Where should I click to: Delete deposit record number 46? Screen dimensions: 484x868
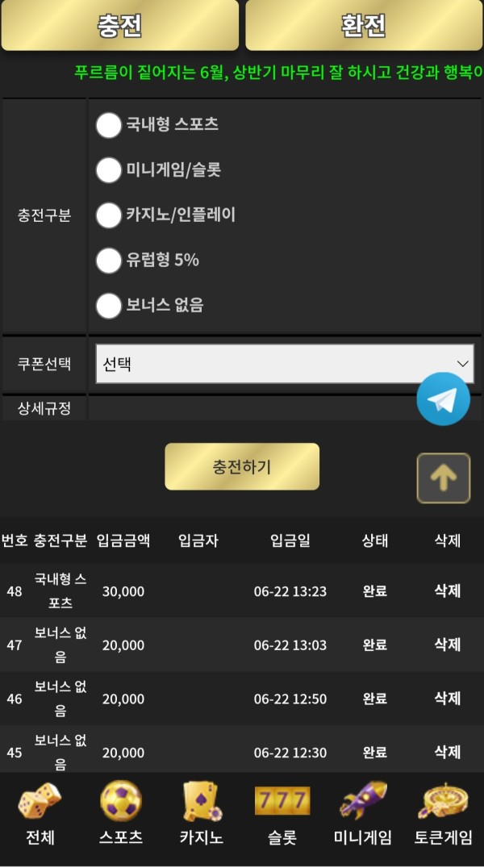pos(447,699)
